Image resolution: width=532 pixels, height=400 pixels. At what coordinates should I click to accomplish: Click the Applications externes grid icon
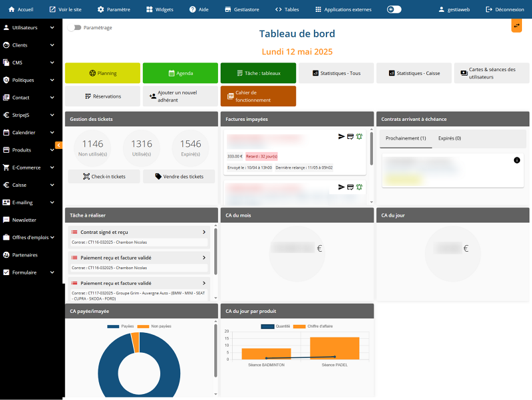tap(318, 9)
